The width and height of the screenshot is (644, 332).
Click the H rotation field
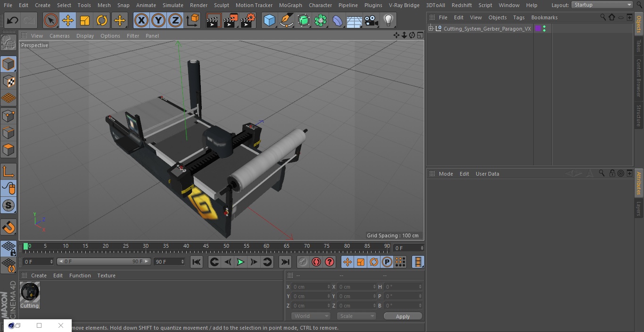tap(404, 287)
